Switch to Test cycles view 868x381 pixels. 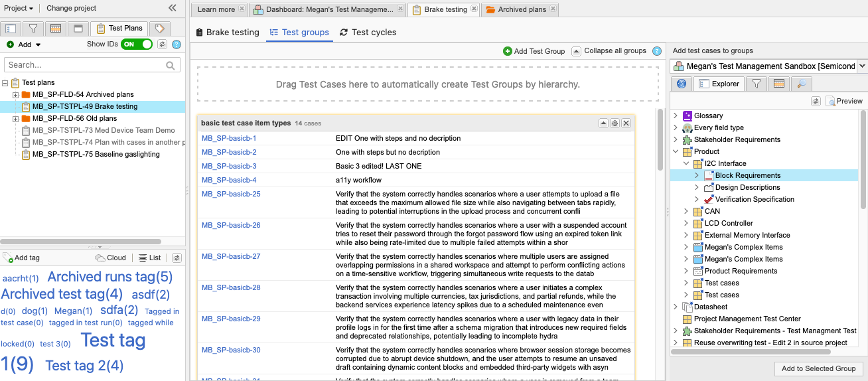click(x=368, y=32)
